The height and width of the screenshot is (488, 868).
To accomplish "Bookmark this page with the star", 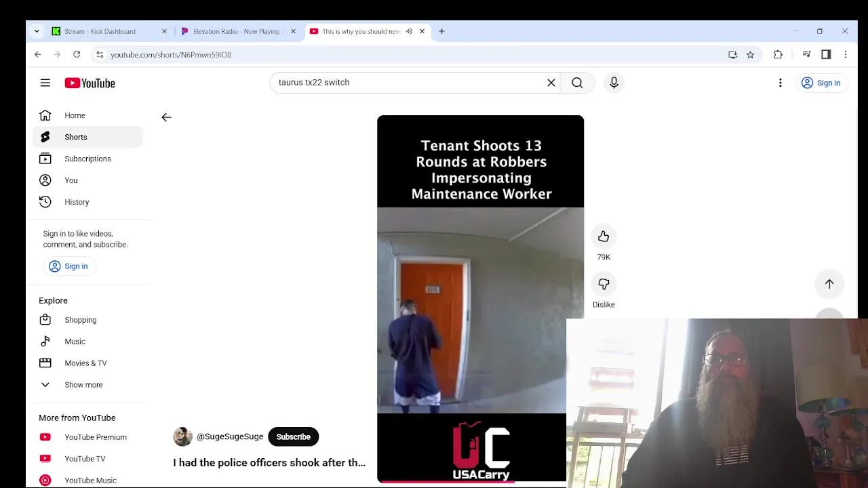I will (750, 55).
